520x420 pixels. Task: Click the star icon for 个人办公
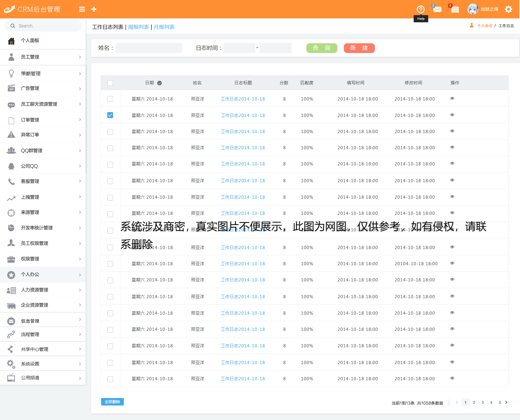[x=11, y=275]
